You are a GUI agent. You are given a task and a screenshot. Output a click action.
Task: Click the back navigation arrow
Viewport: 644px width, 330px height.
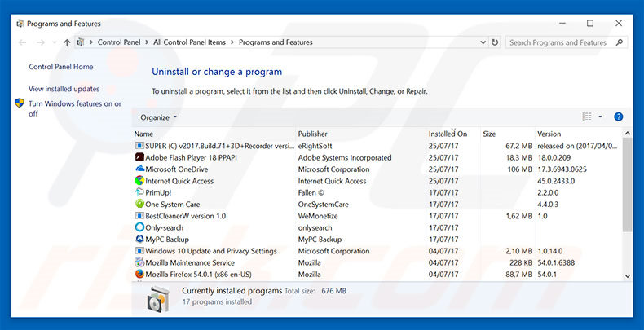tap(23, 42)
